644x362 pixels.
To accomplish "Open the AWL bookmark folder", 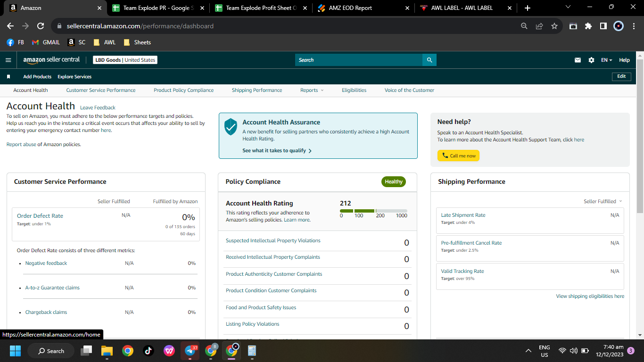I will coord(105,42).
